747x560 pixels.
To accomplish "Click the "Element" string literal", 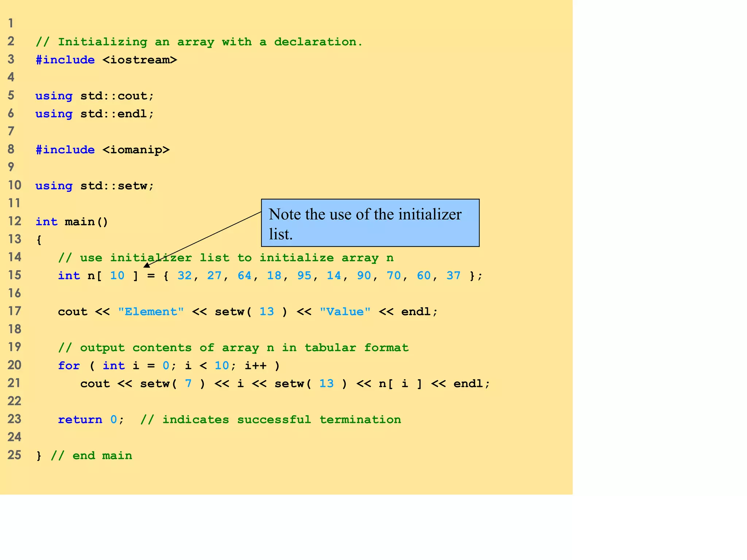I will 151,312.
